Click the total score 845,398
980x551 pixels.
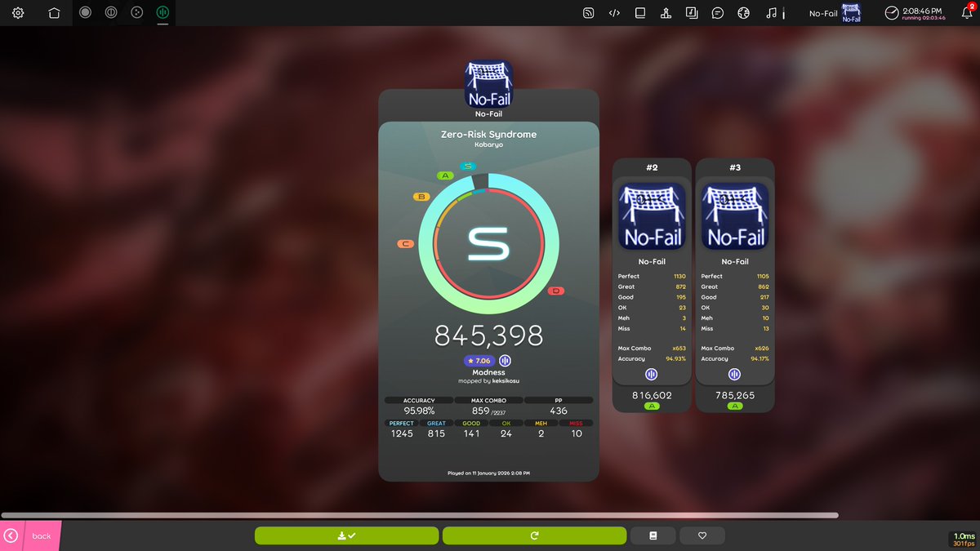tap(488, 335)
